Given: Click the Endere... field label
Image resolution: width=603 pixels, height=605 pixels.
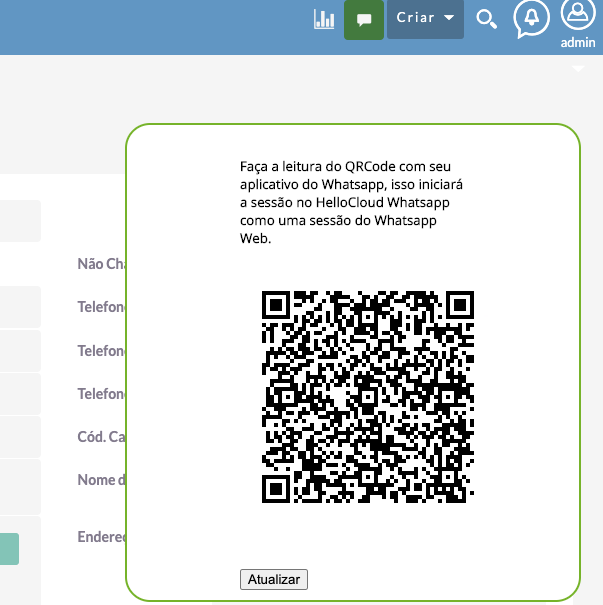Looking at the screenshot, I should [101, 537].
